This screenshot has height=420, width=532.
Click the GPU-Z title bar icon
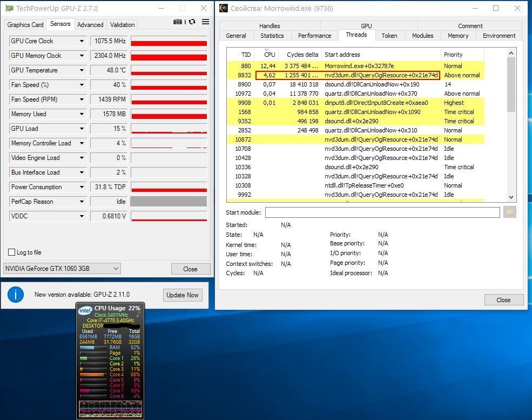[x=9, y=8]
